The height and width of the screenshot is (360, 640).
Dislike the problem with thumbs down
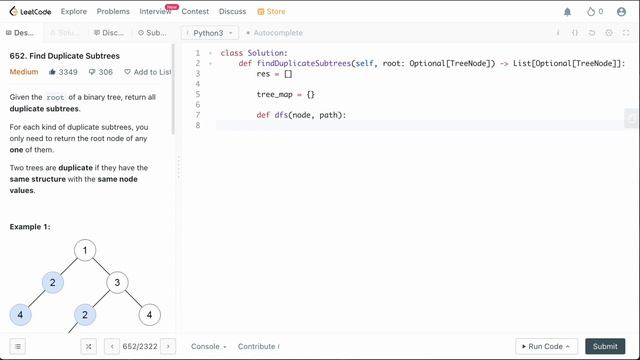pos(92,72)
